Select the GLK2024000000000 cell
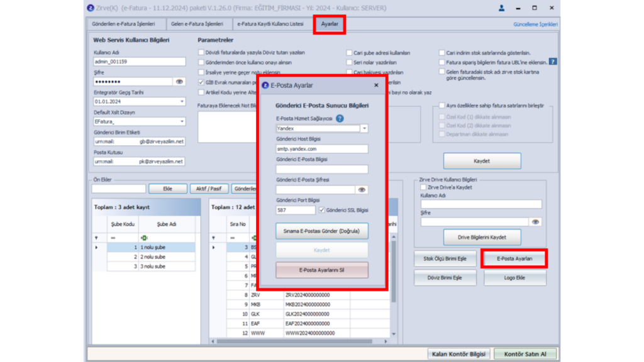 pyautogui.click(x=317, y=314)
